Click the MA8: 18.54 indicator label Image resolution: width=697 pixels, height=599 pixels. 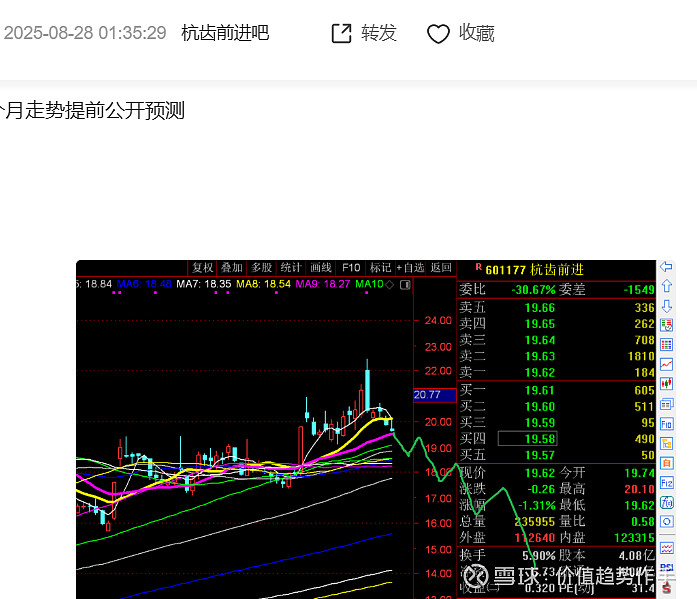click(263, 284)
